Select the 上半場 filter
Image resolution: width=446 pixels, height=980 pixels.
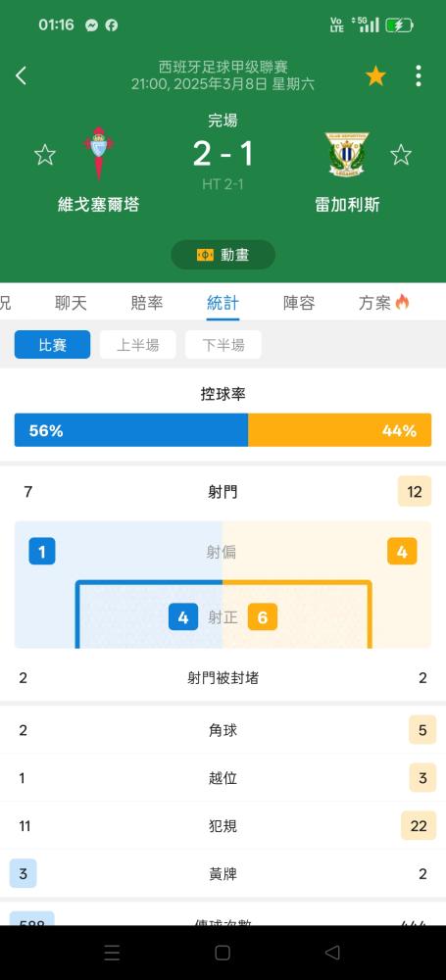(137, 344)
